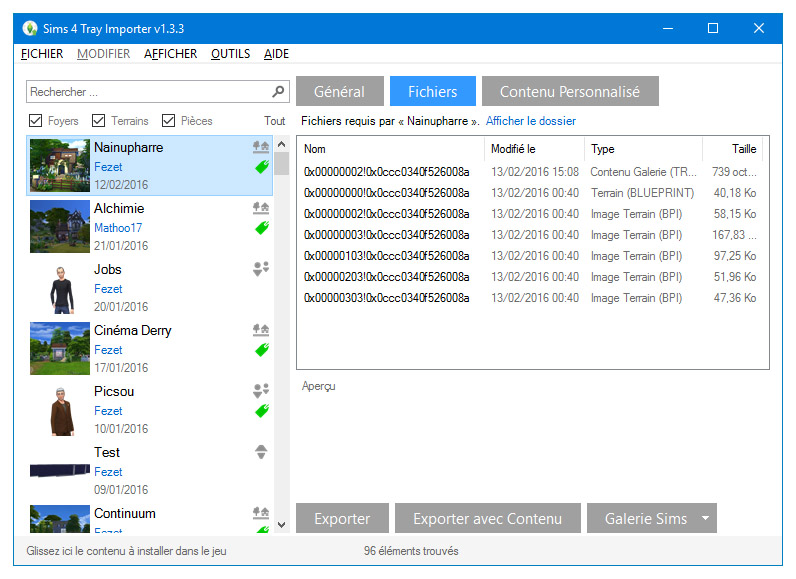Image resolution: width=796 pixels, height=579 pixels.
Task: Open the Mathoo17 creator link
Action: pos(118,228)
